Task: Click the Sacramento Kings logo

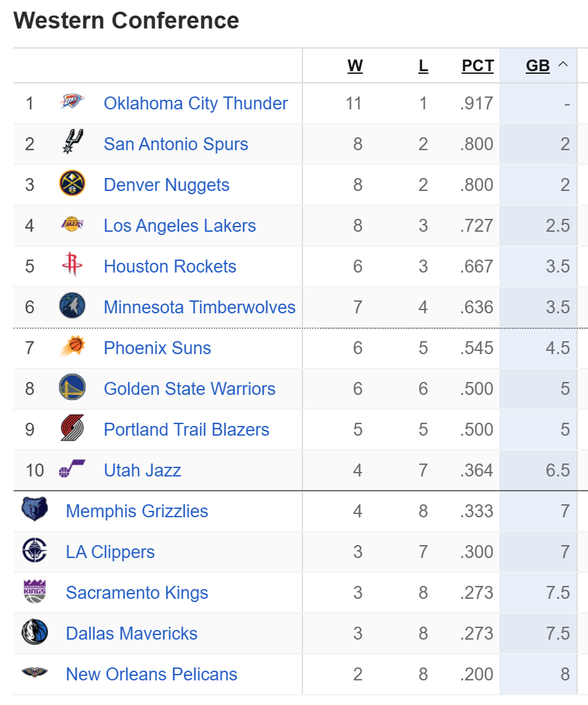Action: pyautogui.click(x=34, y=592)
